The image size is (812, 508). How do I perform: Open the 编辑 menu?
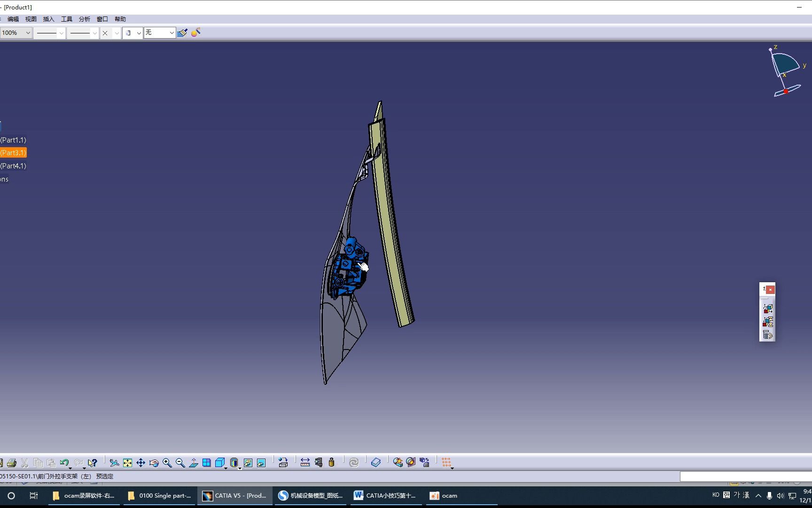point(13,19)
